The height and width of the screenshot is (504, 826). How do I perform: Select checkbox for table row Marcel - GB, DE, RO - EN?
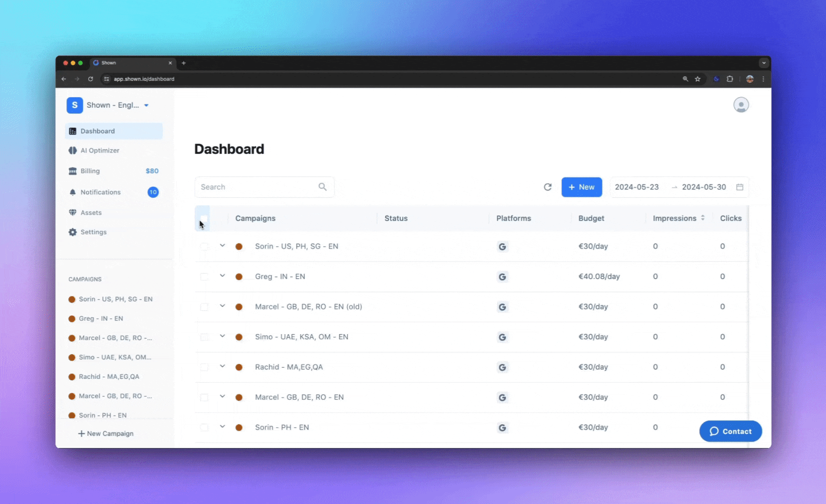(x=204, y=398)
